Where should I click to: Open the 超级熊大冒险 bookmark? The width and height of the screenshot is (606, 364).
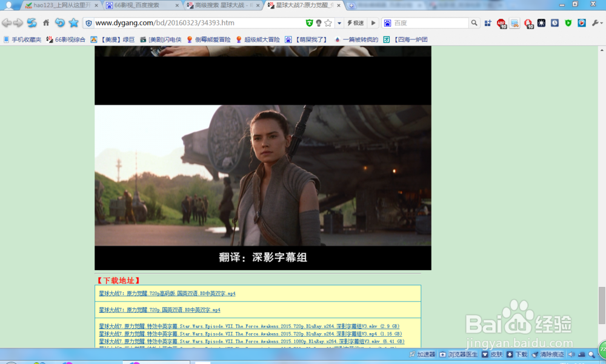click(258, 39)
